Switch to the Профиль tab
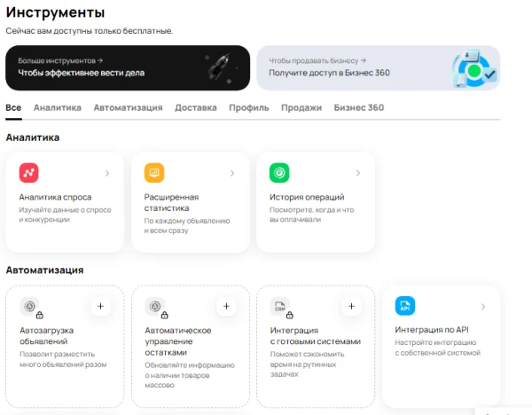 pos(248,108)
